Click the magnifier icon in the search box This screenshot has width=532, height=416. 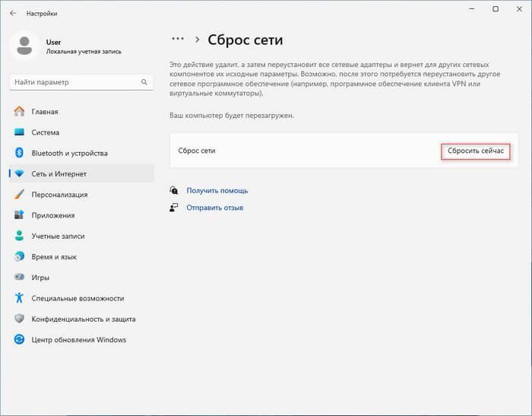click(144, 82)
